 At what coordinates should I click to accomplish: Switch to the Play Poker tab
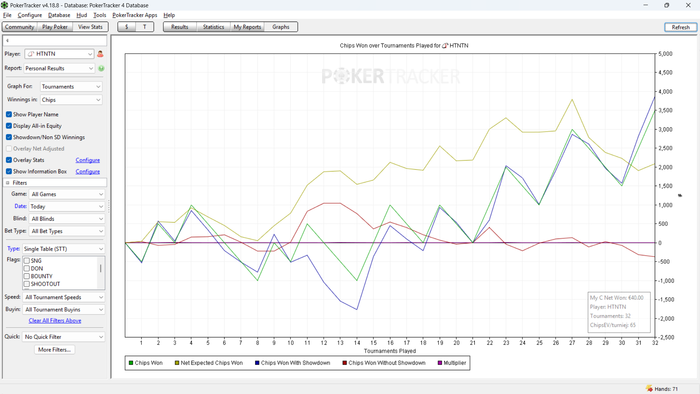pos(55,27)
